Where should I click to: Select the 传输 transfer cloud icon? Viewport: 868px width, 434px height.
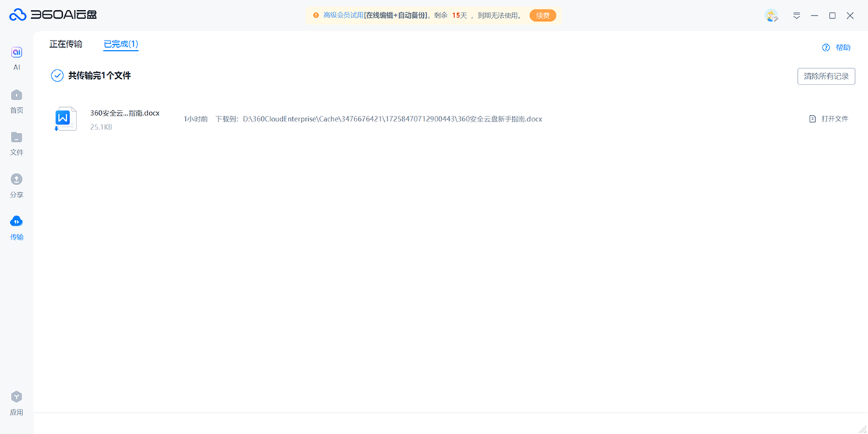point(17,221)
